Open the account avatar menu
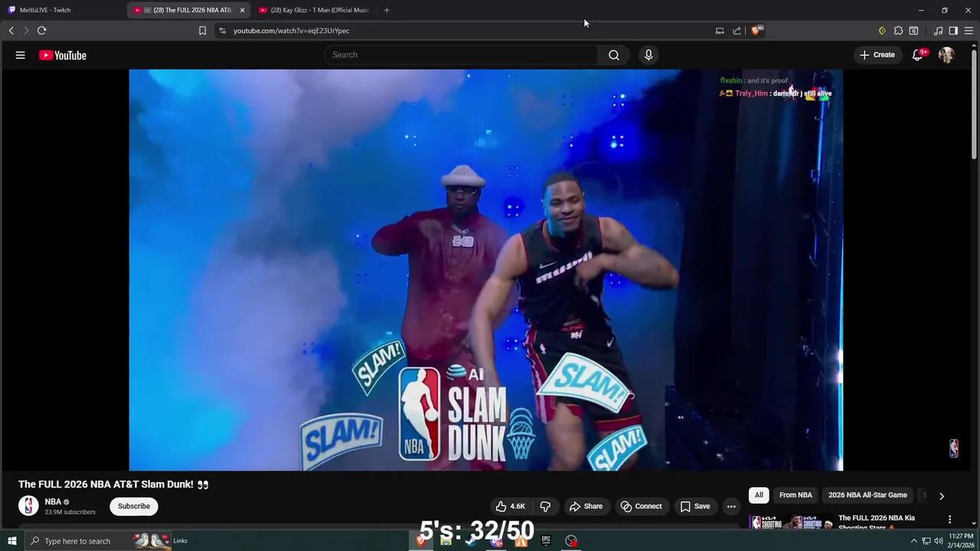Viewport: 980px width, 551px height. [946, 55]
